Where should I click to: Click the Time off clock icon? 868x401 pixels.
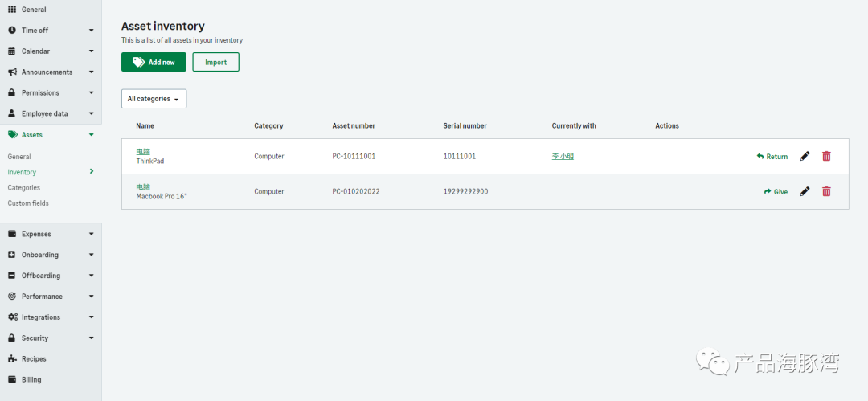point(12,30)
